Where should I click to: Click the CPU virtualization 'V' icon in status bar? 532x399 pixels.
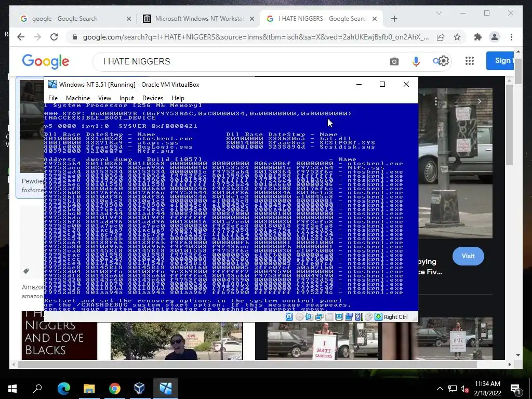358,317
